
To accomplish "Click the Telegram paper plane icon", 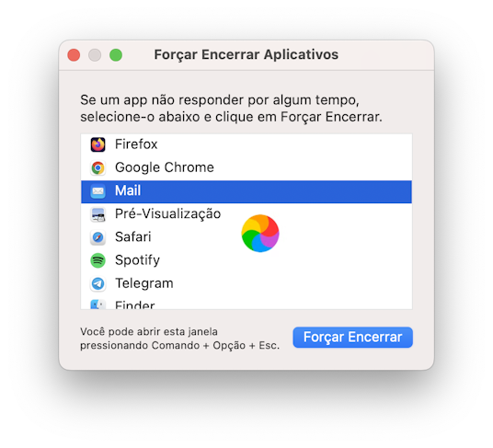I will point(97,283).
